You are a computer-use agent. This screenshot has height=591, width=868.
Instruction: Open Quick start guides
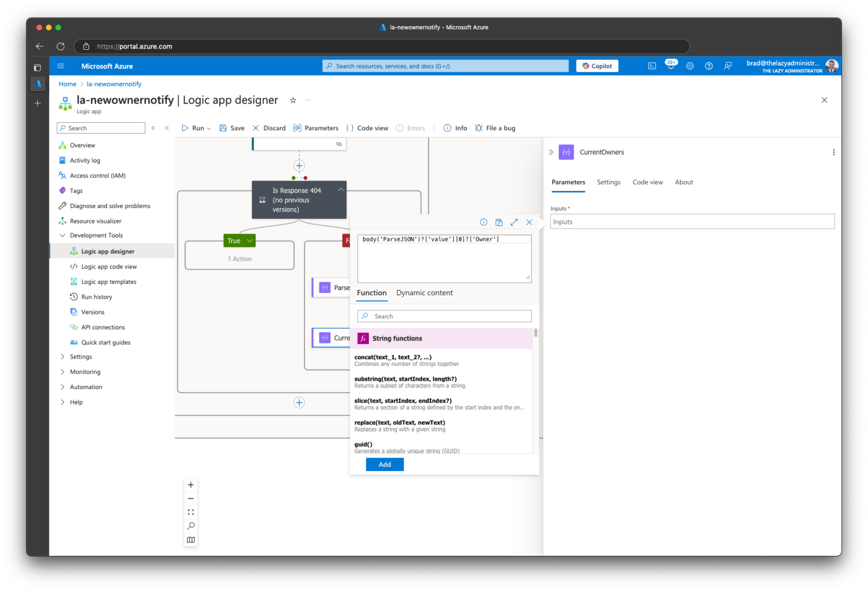pyautogui.click(x=106, y=343)
